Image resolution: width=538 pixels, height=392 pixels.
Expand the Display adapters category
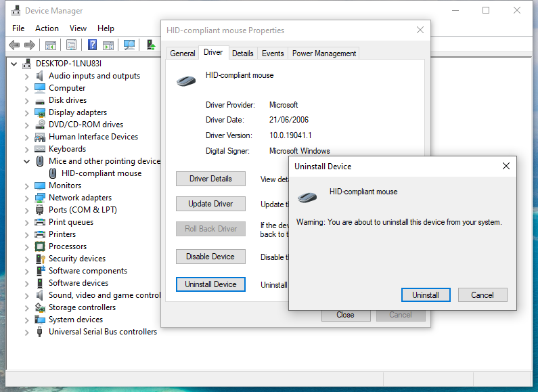pyautogui.click(x=27, y=112)
